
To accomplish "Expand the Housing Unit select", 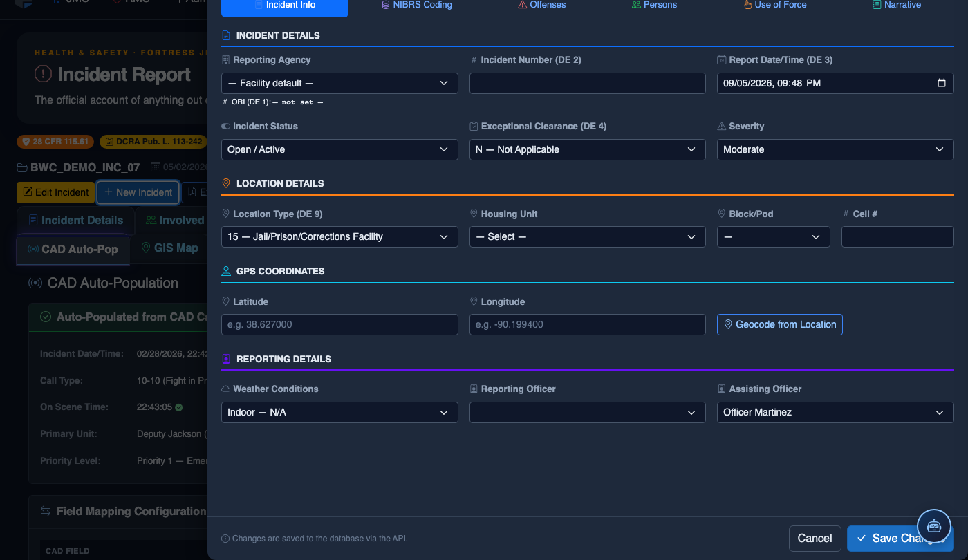I will (588, 236).
